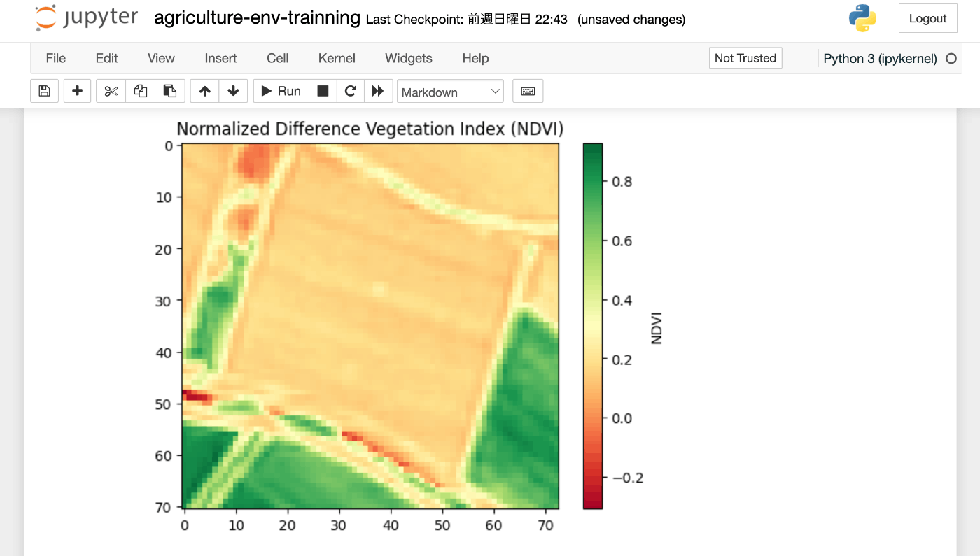The height and width of the screenshot is (556, 980).
Task: Cut selected cells with scissors icon
Action: [x=111, y=91]
